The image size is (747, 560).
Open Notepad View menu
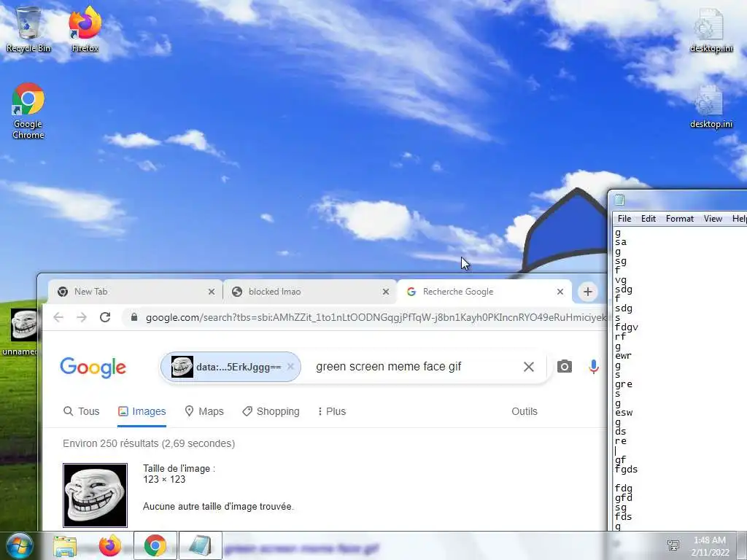(x=713, y=219)
